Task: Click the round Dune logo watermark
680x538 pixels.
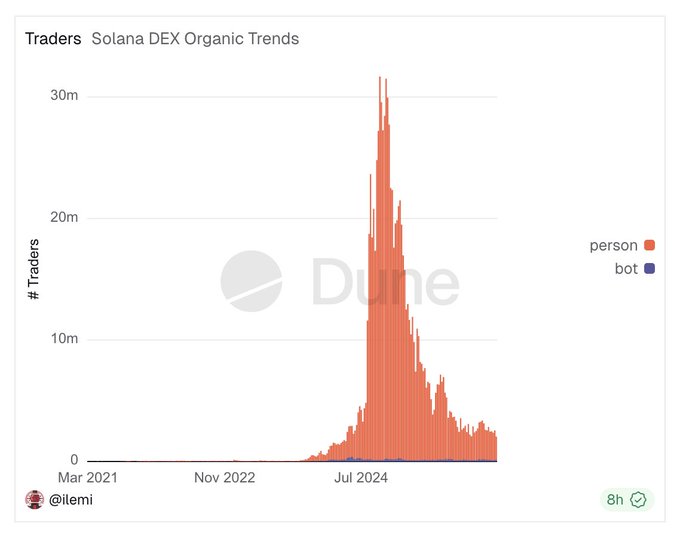Action: pos(251,281)
